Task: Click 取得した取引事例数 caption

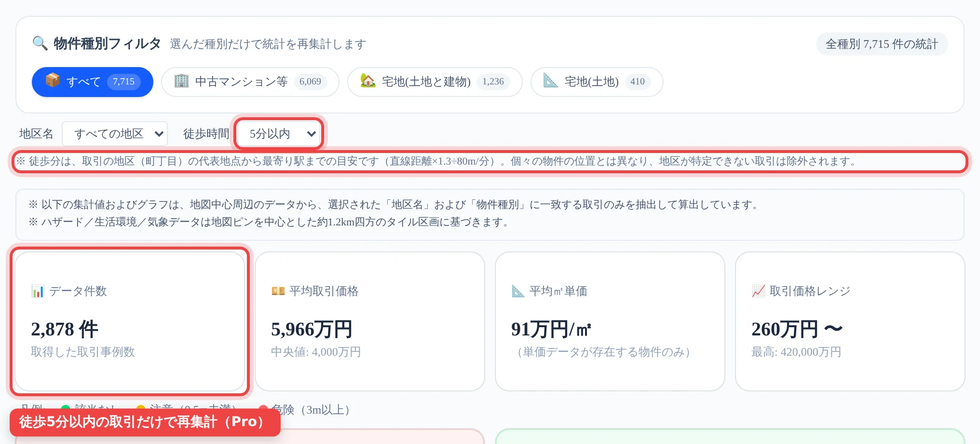Action: tap(83, 352)
